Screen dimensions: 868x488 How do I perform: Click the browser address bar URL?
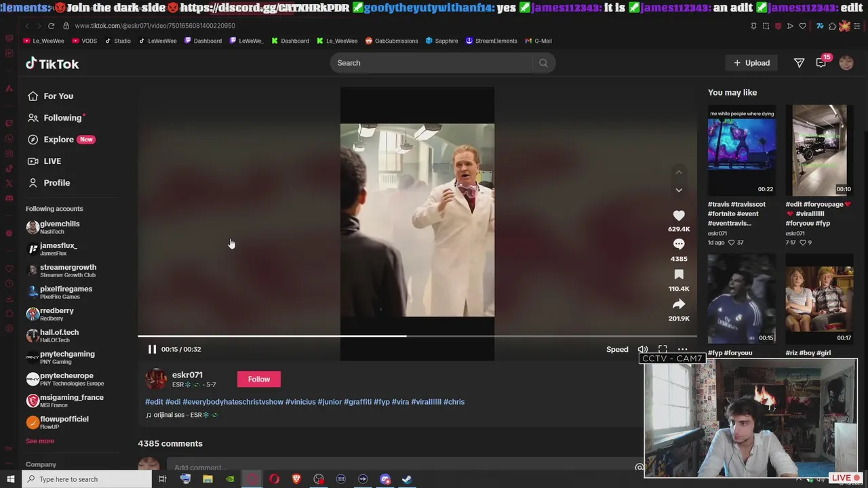tap(155, 26)
